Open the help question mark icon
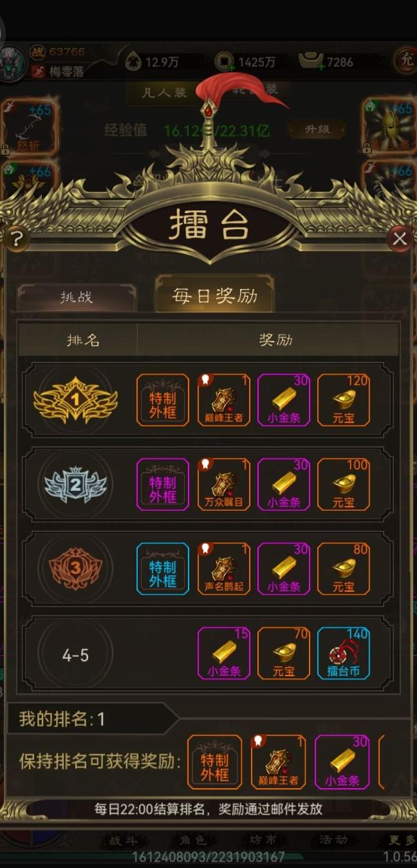Screen dimensions: 417x868 click(x=17, y=240)
